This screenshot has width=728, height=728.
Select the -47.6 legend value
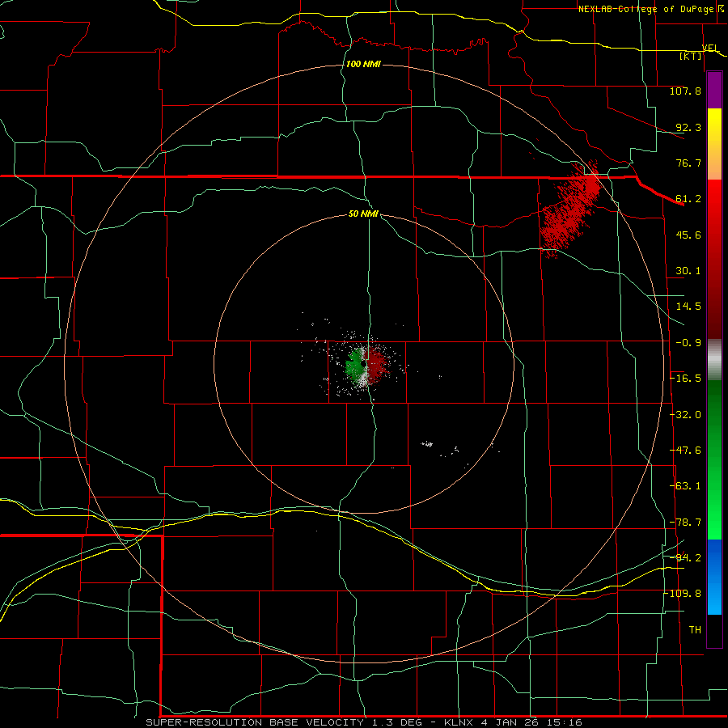(685, 451)
